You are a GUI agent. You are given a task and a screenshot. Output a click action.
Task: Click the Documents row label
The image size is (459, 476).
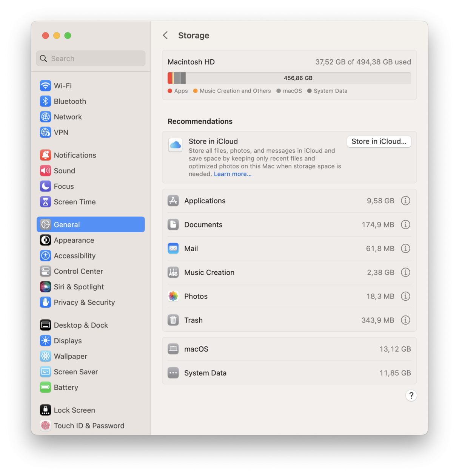click(x=203, y=224)
